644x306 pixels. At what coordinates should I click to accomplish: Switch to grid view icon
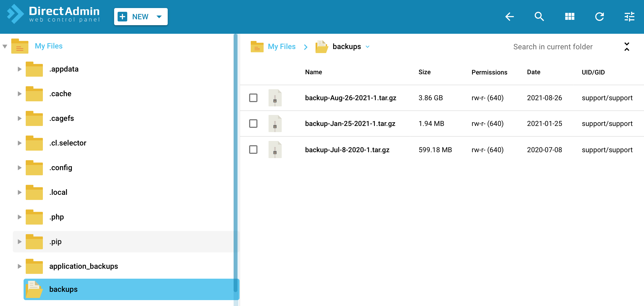point(570,17)
